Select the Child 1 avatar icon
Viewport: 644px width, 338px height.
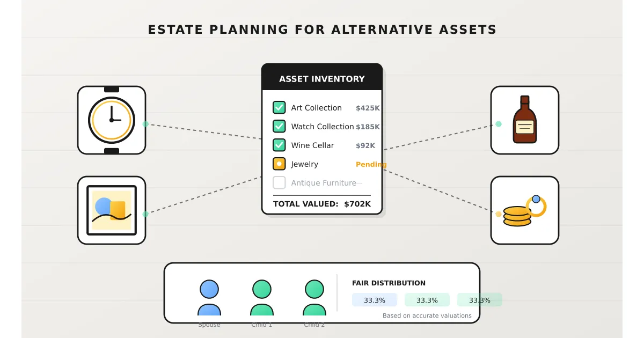(x=262, y=297)
